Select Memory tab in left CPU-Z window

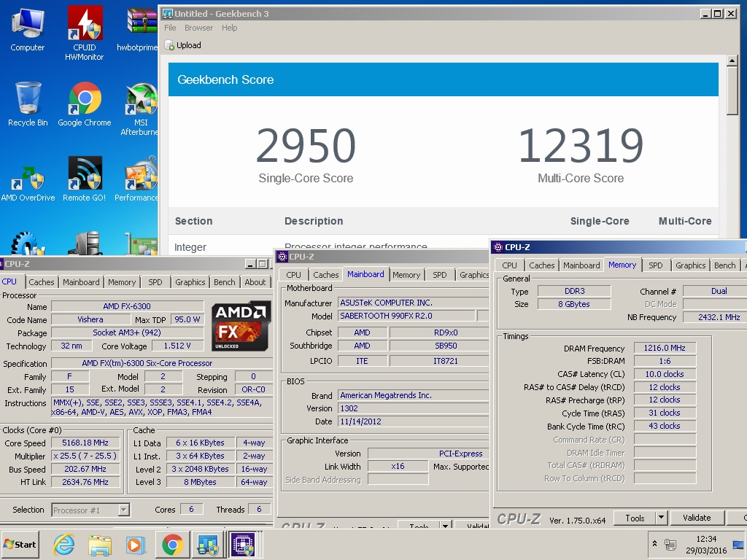click(x=122, y=282)
